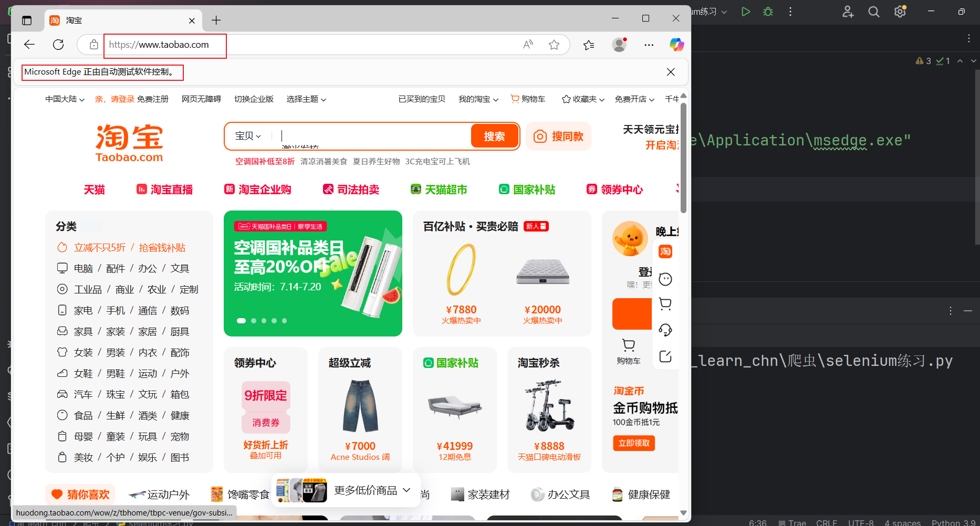Viewport: 980px width, 526px height.
Task: Click the floating sidebar customer service headset
Action: 665,330
